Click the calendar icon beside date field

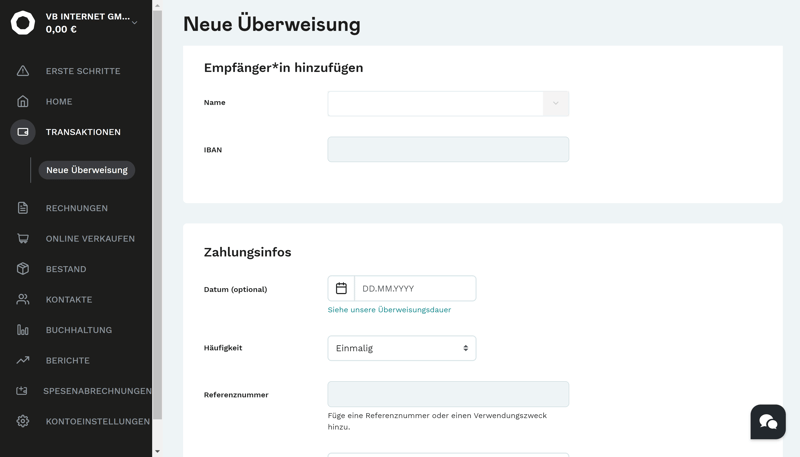click(341, 289)
